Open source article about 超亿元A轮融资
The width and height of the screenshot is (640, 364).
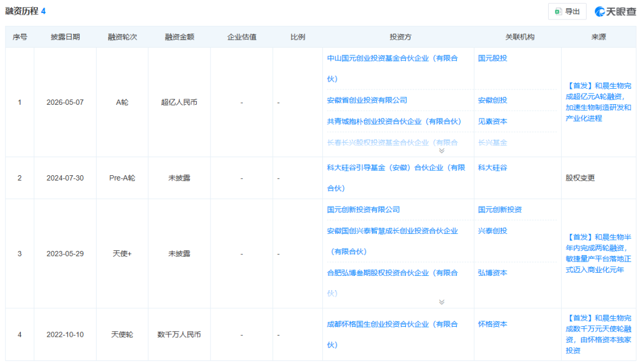pyautogui.click(x=599, y=102)
